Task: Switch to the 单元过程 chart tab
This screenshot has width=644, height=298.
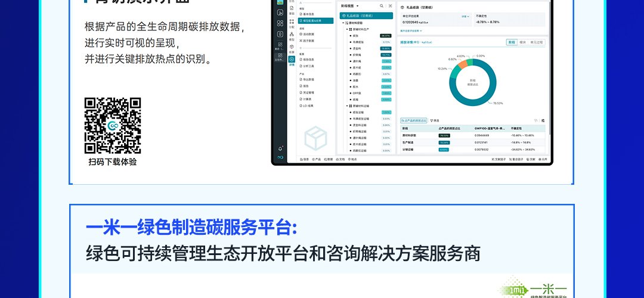Action: [x=537, y=42]
